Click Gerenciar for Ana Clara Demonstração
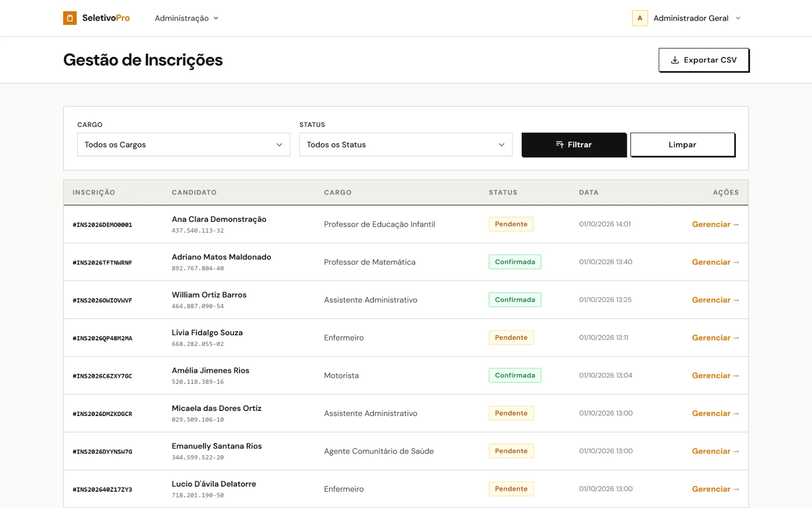The width and height of the screenshot is (812, 508). 715,225
